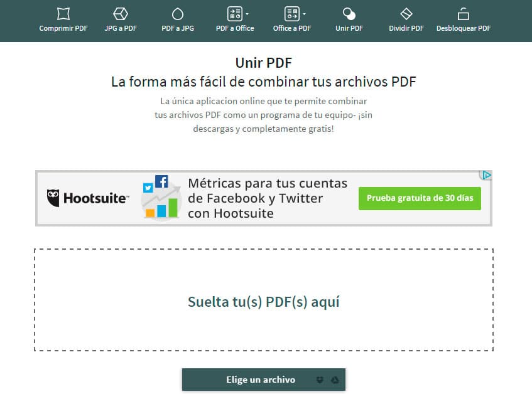The width and height of the screenshot is (532, 394).
Task: Click the Facebook icon in the ad
Action: point(161,181)
